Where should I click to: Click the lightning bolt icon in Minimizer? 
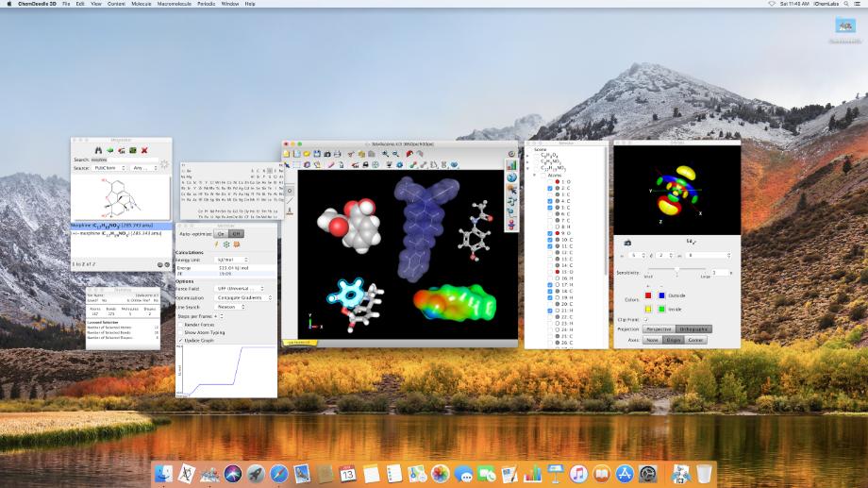click(216, 244)
